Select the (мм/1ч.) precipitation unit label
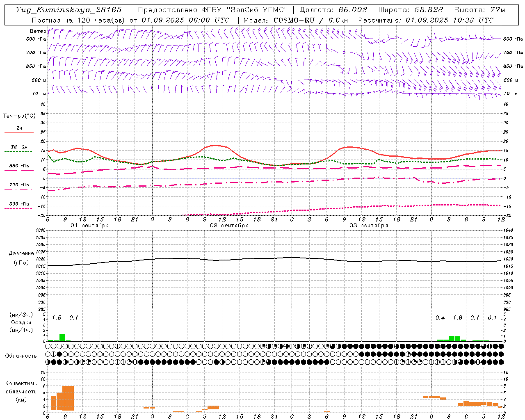525x420 pixels. [x=21, y=330]
